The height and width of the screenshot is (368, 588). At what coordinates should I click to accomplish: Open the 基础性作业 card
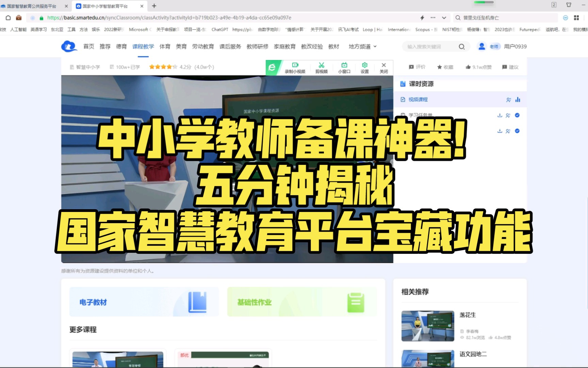point(302,302)
